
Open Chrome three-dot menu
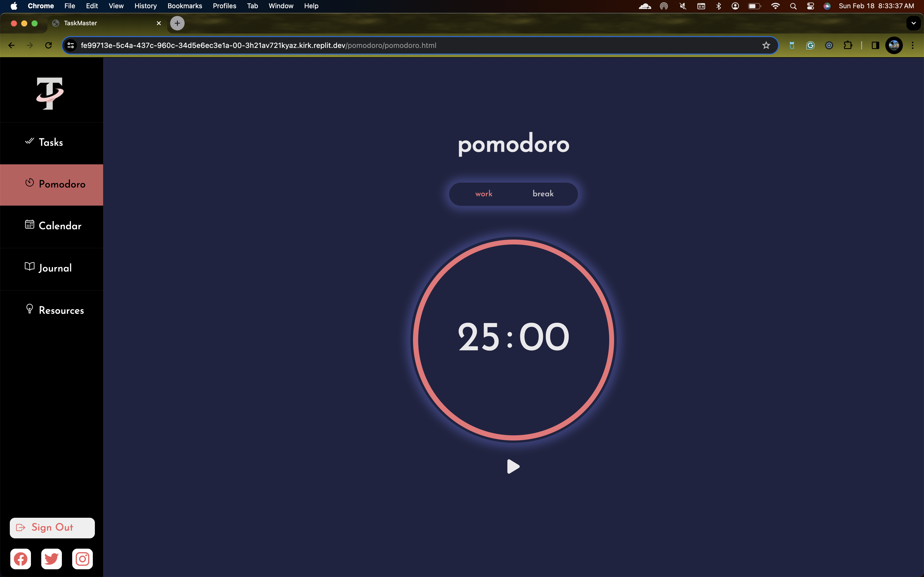tap(913, 45)
